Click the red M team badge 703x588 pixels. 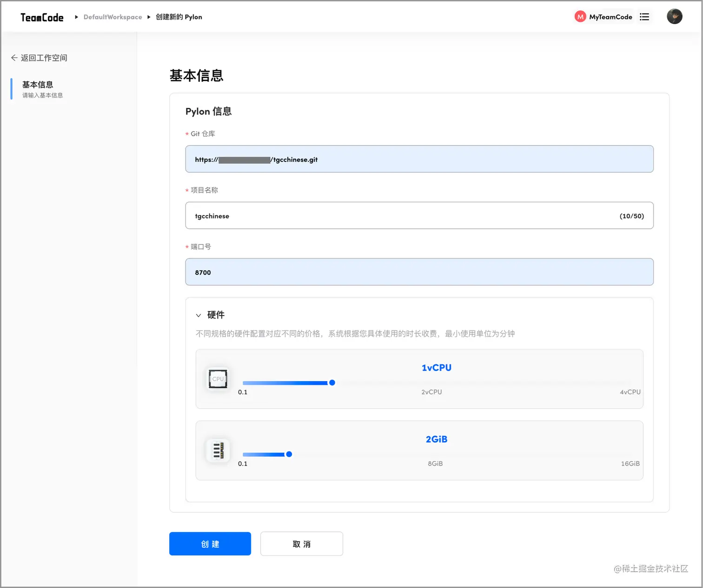tap(580, 17)
